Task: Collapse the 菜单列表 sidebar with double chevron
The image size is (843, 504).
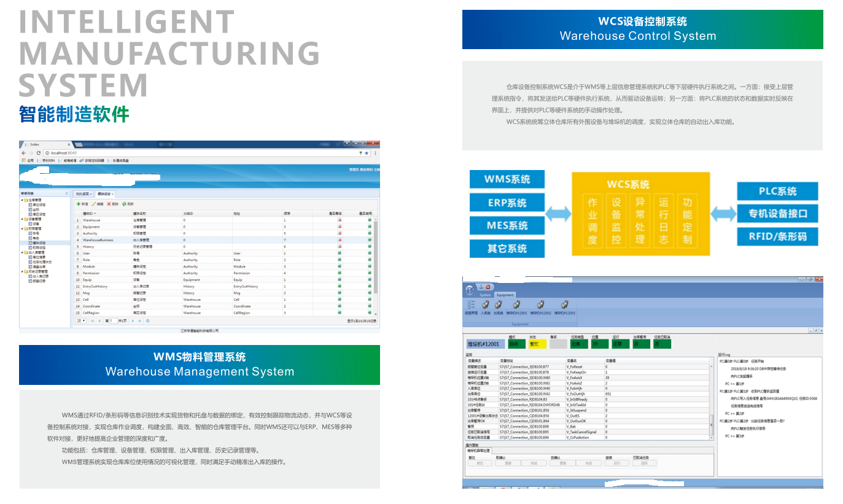Action: (x=67, y=193)
